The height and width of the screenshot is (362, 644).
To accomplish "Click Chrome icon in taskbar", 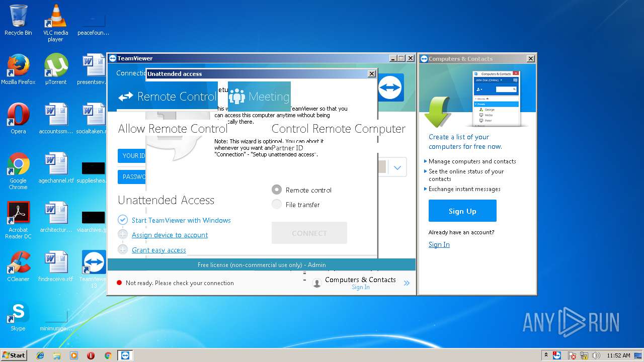I will [x=108, y=355].
